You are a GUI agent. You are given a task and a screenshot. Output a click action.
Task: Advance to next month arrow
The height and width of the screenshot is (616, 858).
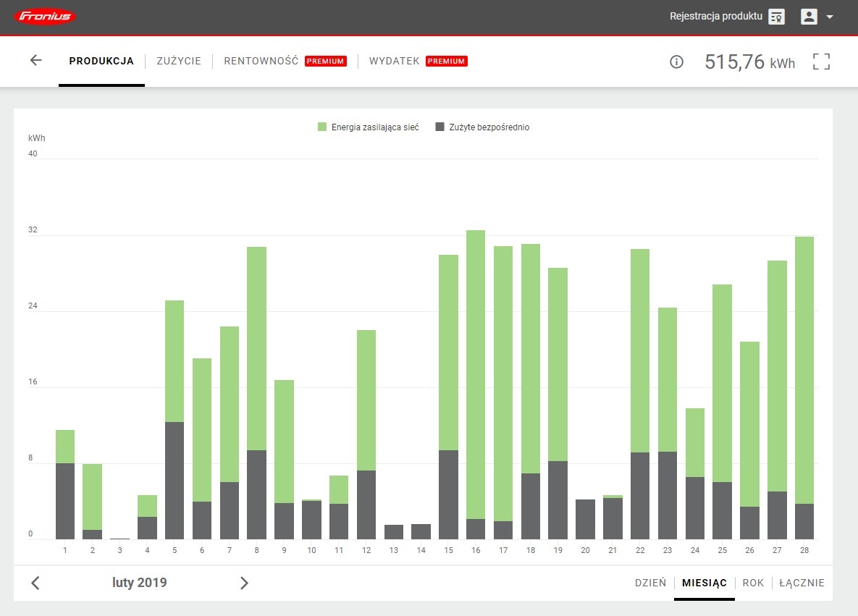[x=244, y=583]
